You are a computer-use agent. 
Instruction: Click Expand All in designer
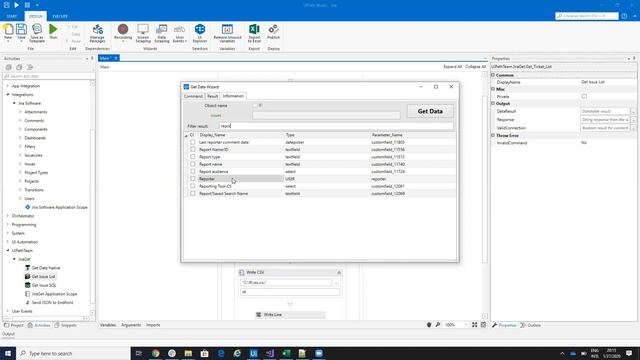[x=452, y=67]
